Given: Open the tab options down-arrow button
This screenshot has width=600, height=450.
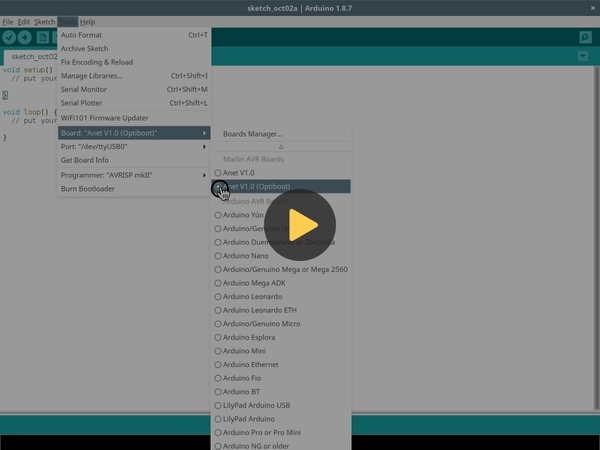Looking at the screenshot, I should [583, 56].
